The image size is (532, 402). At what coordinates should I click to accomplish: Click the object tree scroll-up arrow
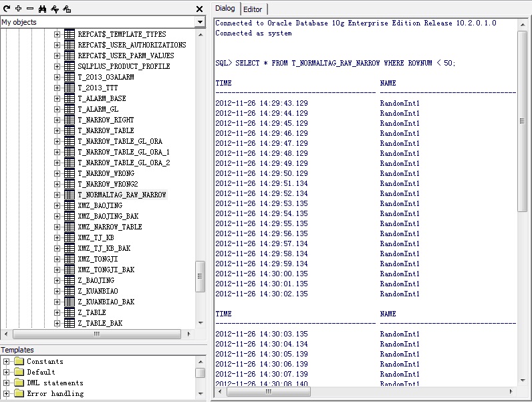[201, 35]
